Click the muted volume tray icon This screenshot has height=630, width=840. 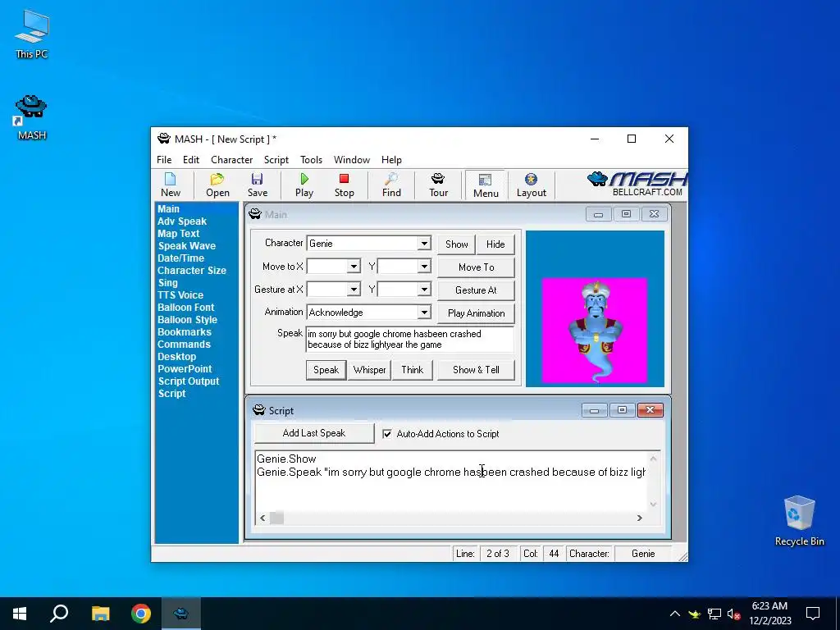pos(733,614)
